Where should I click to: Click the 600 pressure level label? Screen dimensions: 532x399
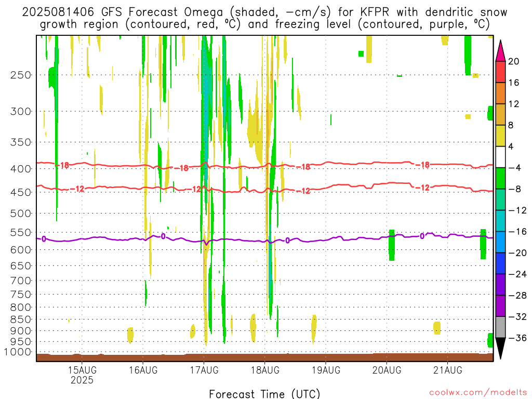click(x=21, y=250)
